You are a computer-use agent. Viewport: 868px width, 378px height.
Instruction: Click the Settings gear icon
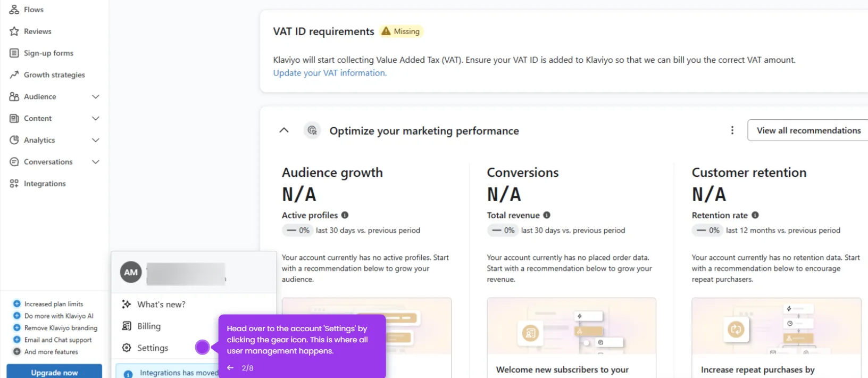click(127, 348)
